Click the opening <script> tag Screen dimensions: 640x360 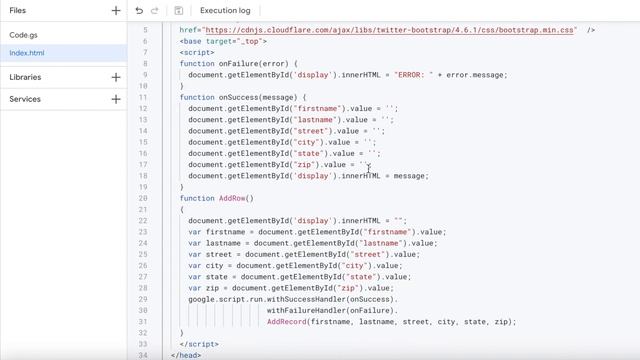pyautogui.click(x=197, y=52)
